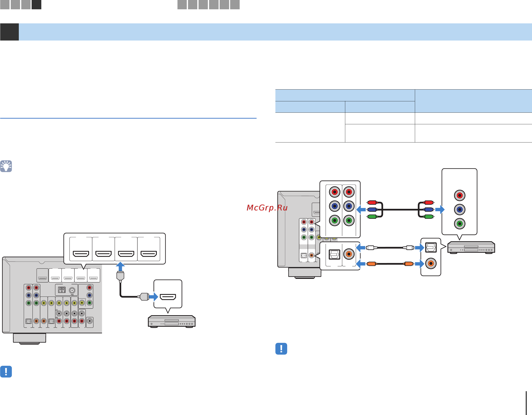This screenshot has height=415, width=532.
Task: Select the first HDMI port in the enlarged callout
Action: [x=81, y=254]
